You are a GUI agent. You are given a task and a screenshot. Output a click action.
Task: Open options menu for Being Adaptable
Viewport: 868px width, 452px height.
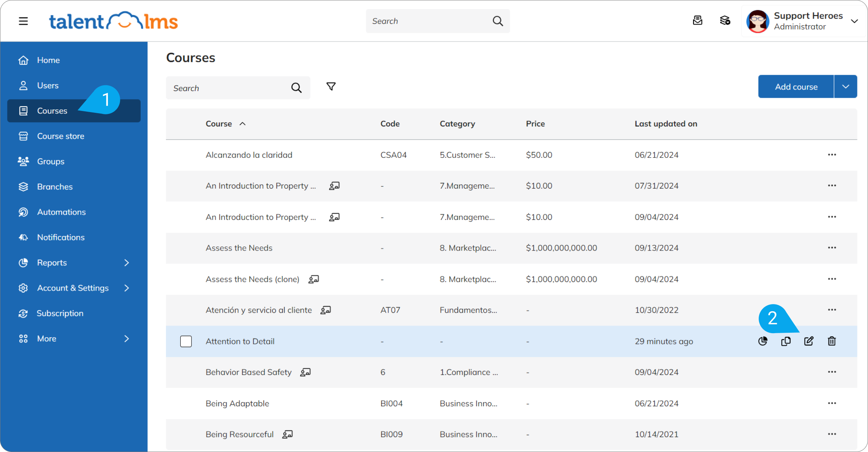click(x=832, y=403)
